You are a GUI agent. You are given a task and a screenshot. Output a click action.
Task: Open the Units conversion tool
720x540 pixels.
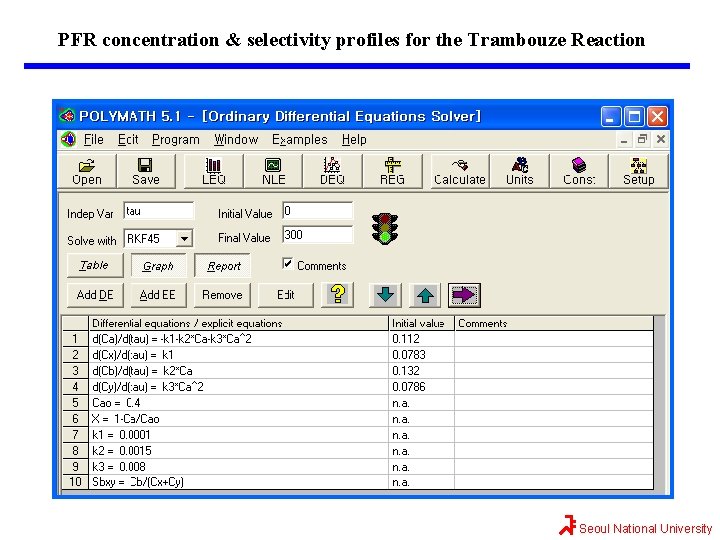519,171
